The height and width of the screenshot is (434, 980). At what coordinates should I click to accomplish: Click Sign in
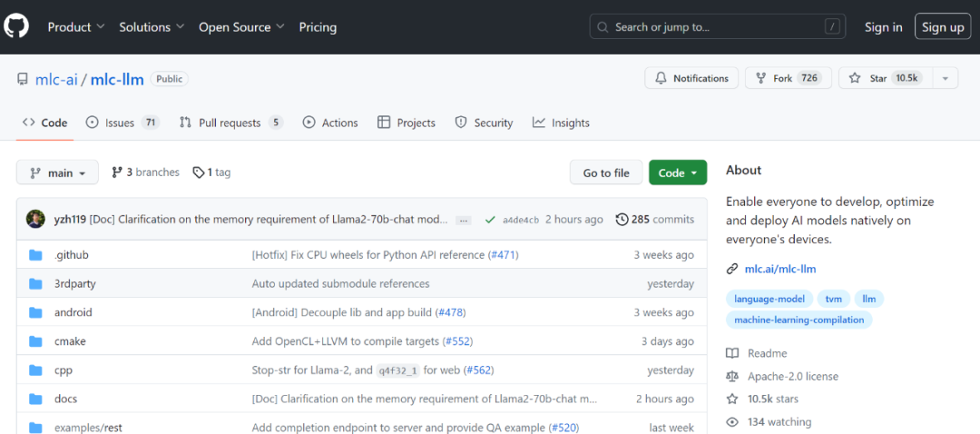pyautogui.click(x=883, y=27)
